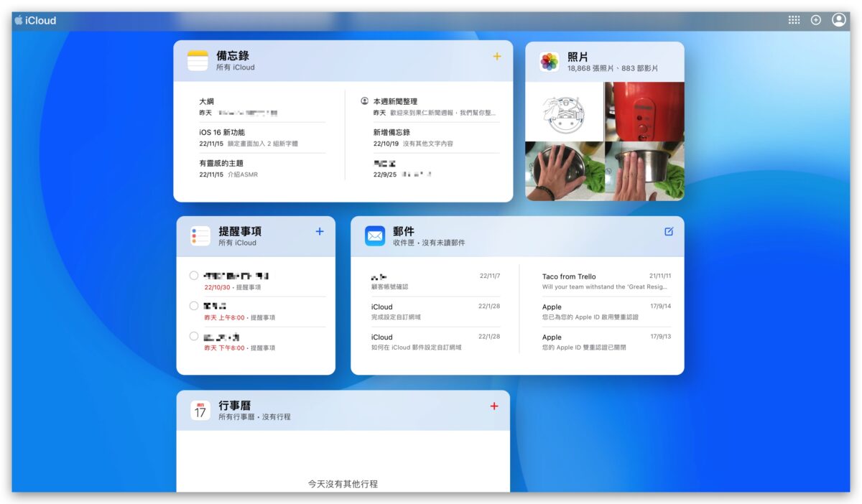The height and width of the screenshot is (504, 862).
Task: Click the iCloud logo in top bar
Action: (x=35, y=20)
